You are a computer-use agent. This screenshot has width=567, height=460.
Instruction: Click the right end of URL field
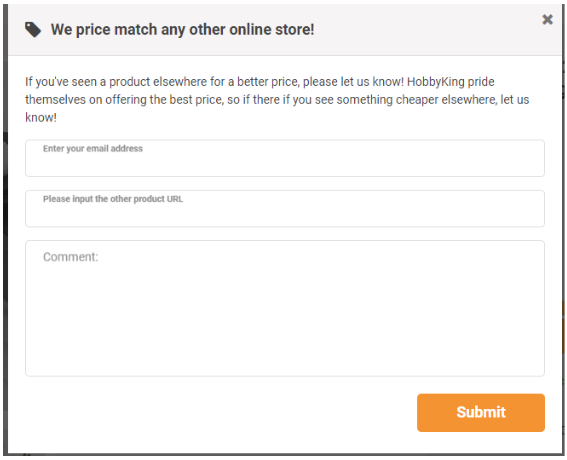coord(524,209)
